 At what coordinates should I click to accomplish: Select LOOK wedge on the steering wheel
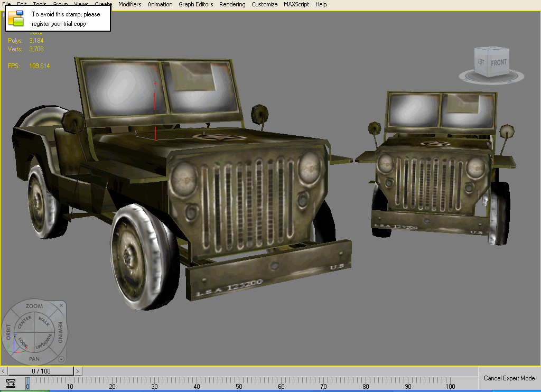[x=23, y=343]
